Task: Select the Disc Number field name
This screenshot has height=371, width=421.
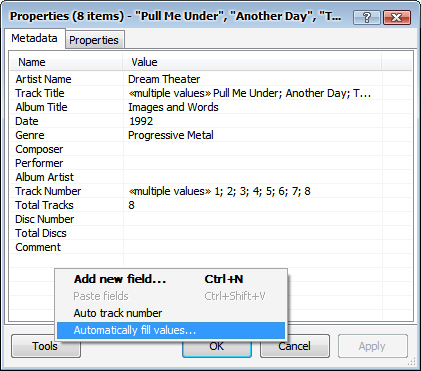Action: click(45, 219)
